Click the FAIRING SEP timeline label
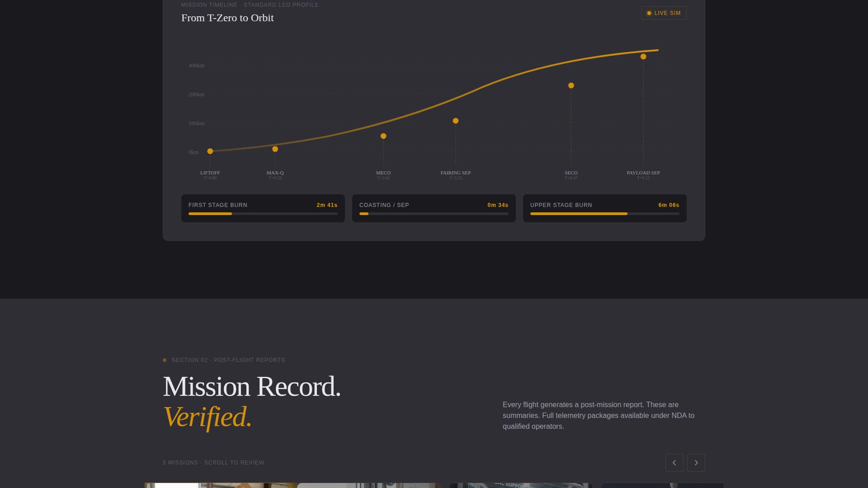Screen dimensions: 868x488 pyautogui.click(x=455, y=173)
